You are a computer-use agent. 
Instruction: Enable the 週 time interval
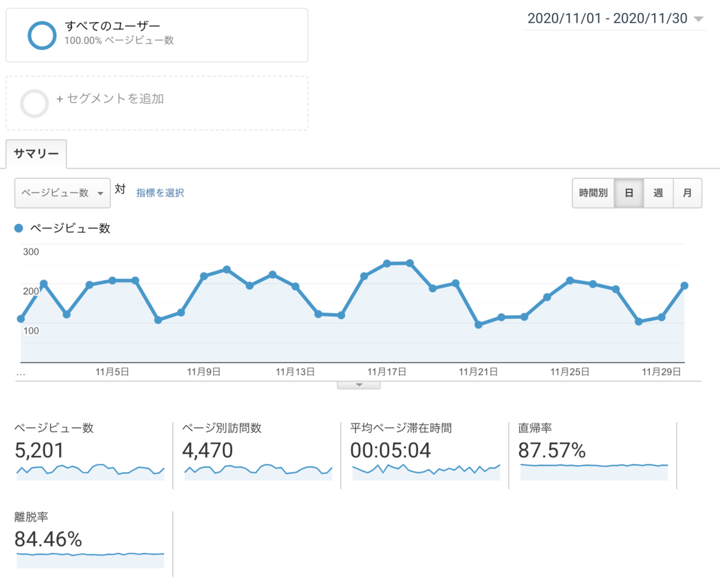(x=658, y=193)
